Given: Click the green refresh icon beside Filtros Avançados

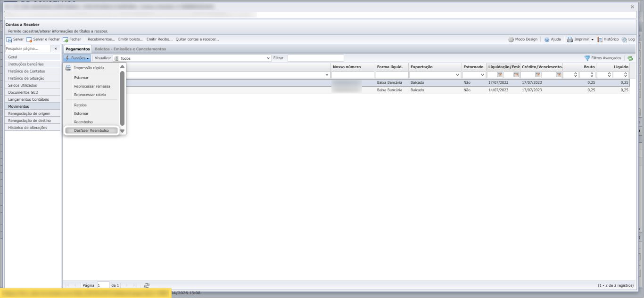Looking at the screenshot, I should (630, 58).
